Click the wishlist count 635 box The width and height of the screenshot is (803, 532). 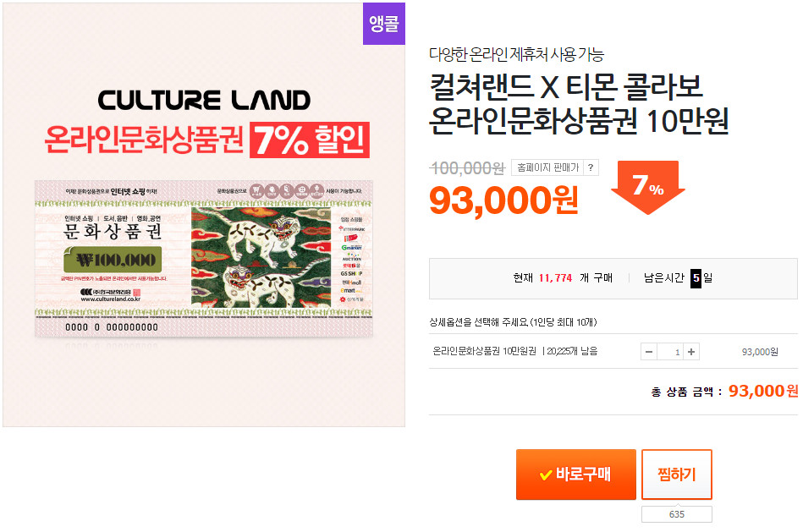click(676, 514)
